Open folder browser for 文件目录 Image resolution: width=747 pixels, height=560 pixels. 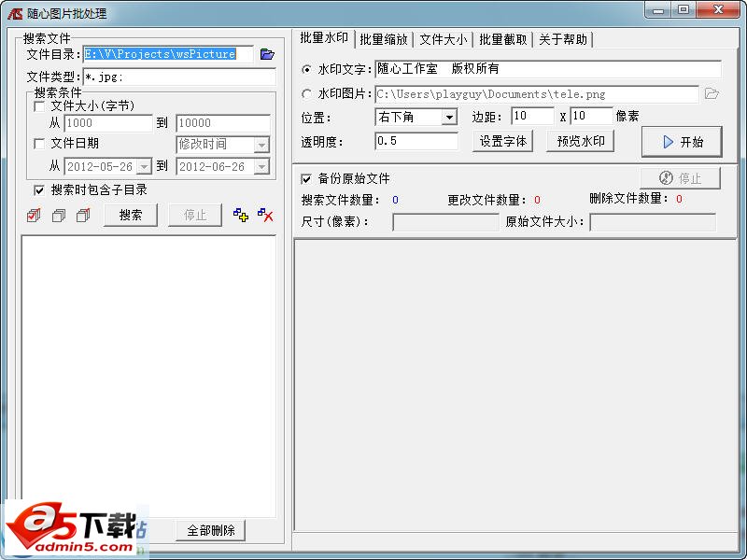point(267,54)
